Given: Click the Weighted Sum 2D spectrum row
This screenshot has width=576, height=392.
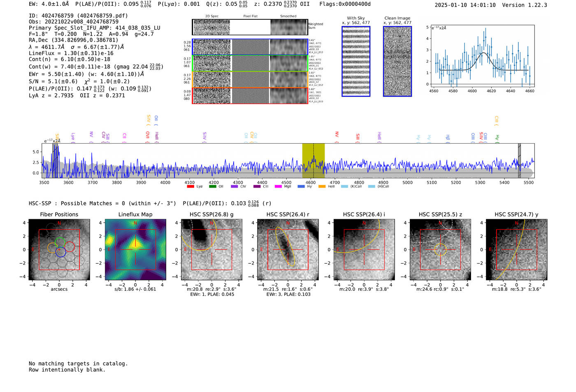Looking at the screenshot, I should [x=250, y=27].
